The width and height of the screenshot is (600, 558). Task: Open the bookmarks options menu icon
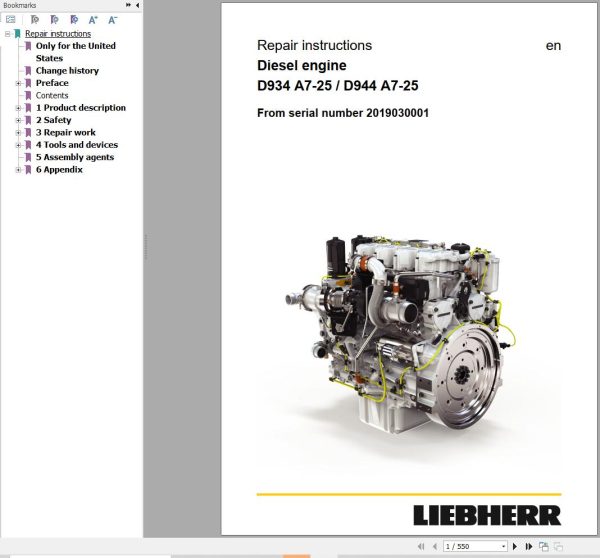[10, 20]
